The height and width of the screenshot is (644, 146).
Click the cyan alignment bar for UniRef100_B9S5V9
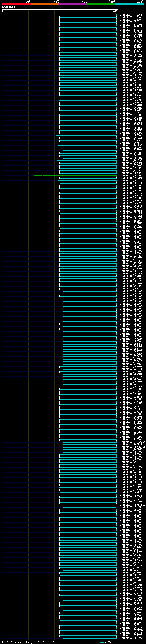(x=88, y=45)
